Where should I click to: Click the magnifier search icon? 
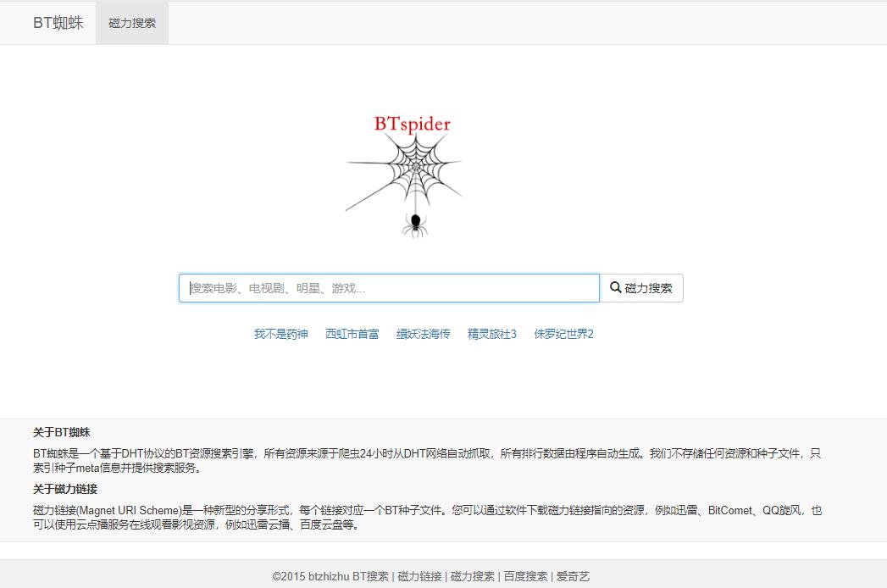pyautogui.click(x=615, y=288)
